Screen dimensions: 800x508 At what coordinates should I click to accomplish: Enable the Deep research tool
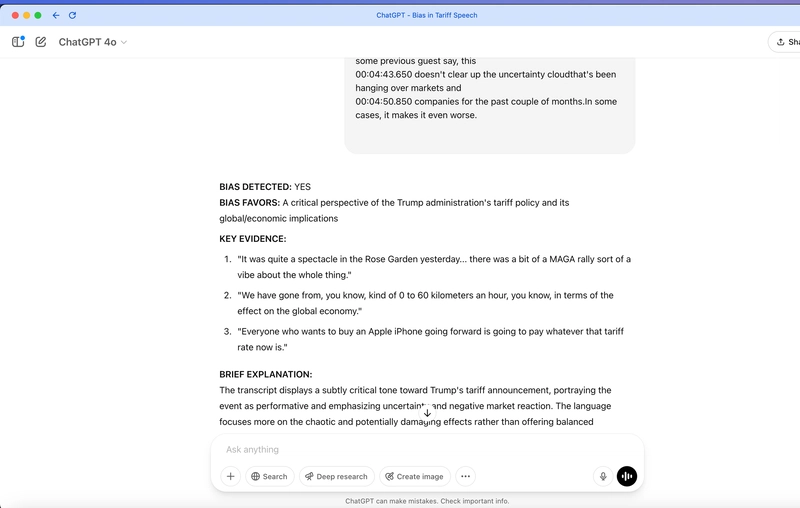coord(337,476)
